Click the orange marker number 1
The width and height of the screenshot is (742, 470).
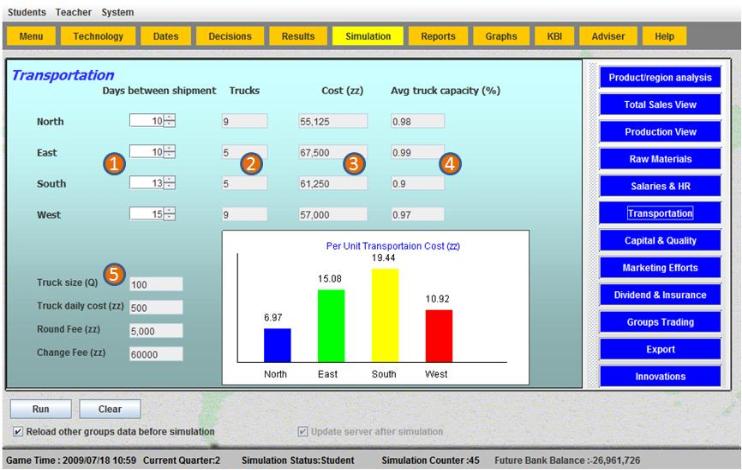click(116, 165)
